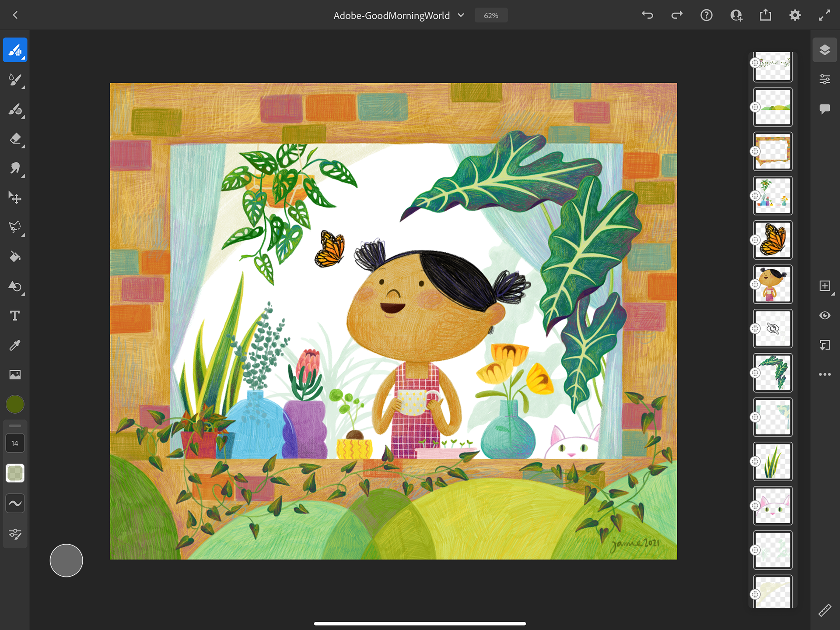The width and height of the screenshot is (840, 630).
Task: Select the Shapes tool
Action: (15, 286)
